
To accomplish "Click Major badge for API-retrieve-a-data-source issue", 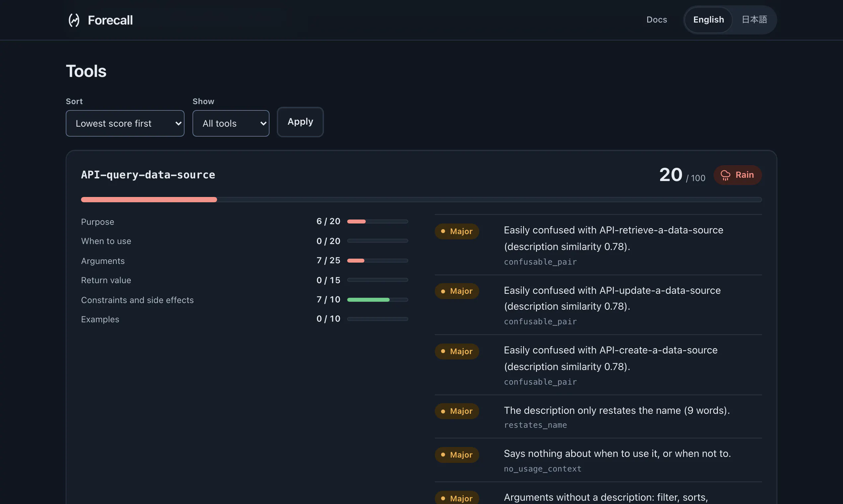I will click(x=457, y=231).
